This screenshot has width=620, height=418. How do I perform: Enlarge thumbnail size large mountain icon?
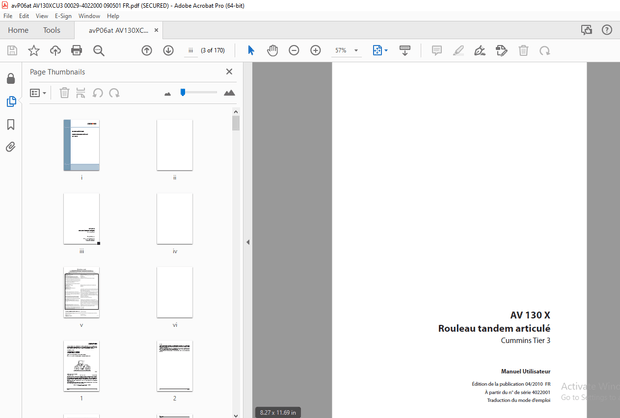point(229,93)
